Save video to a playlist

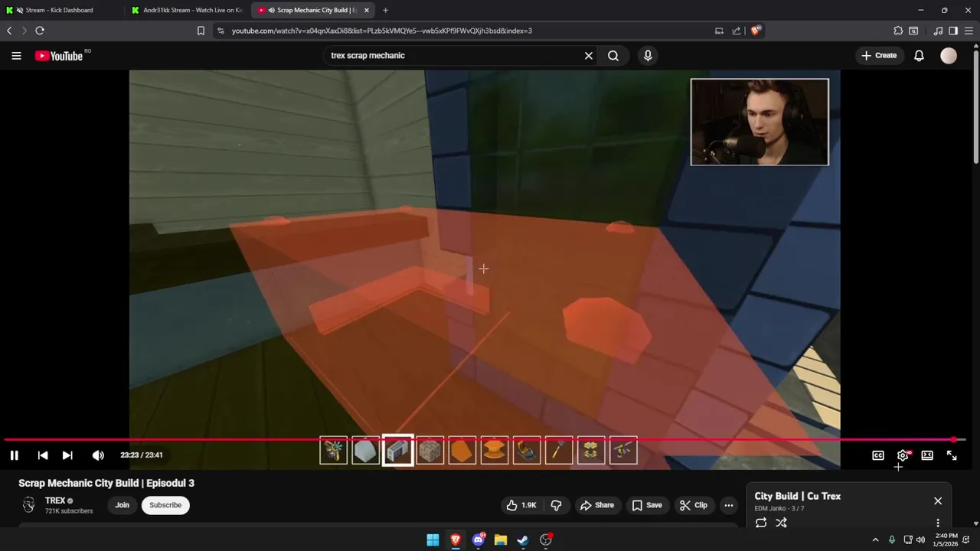(647, 505)
